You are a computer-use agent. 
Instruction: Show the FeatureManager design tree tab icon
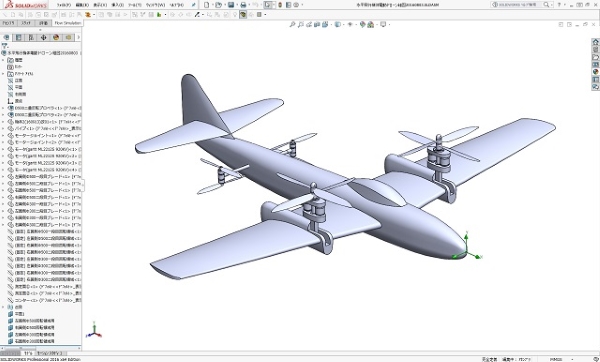[6, 38]
